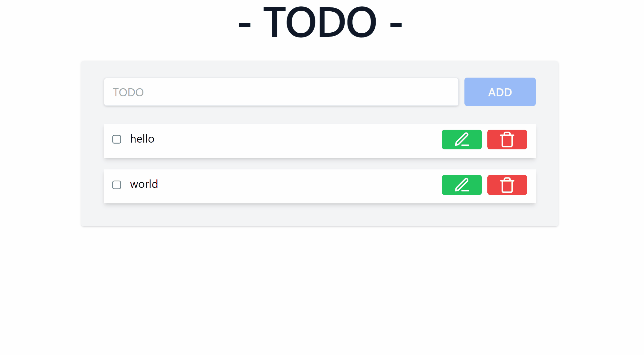Click the green edit pencil icon for hello
644x355 pixels.
click(462, 139)
